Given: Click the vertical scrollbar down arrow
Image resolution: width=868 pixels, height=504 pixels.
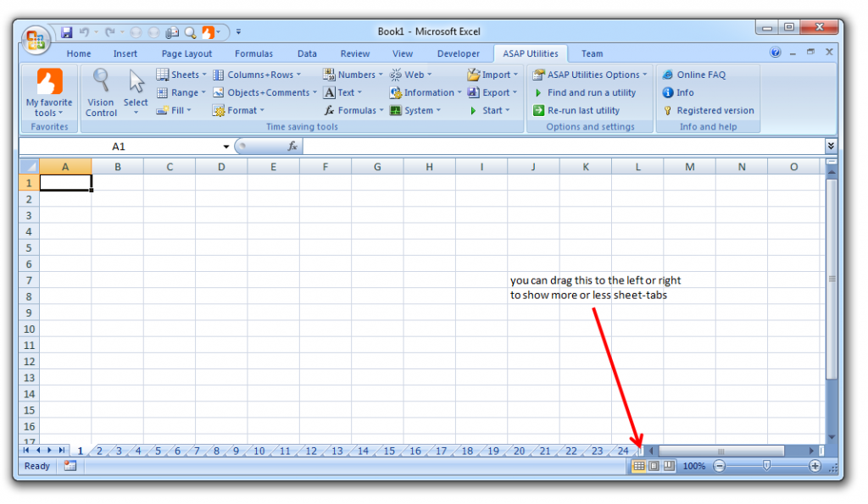Looking at the screenshot, I should click(x=832, y=438).
